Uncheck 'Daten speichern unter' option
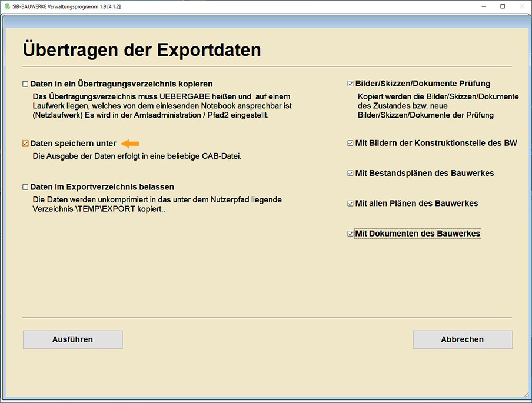This screenshot has width=532, height=403. (25, 144)
